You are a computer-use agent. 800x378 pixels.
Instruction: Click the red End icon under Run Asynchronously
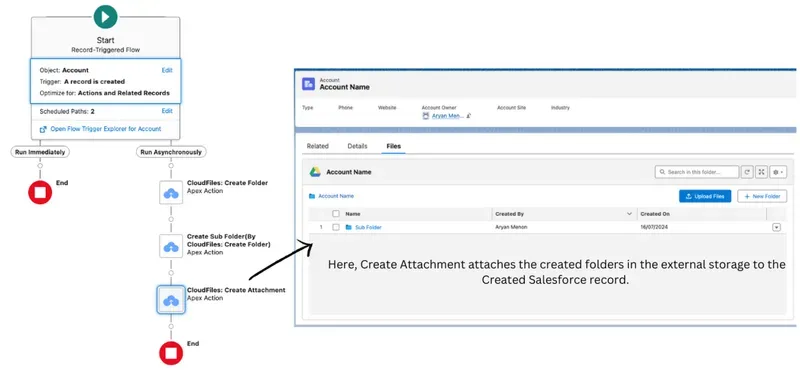171,353
